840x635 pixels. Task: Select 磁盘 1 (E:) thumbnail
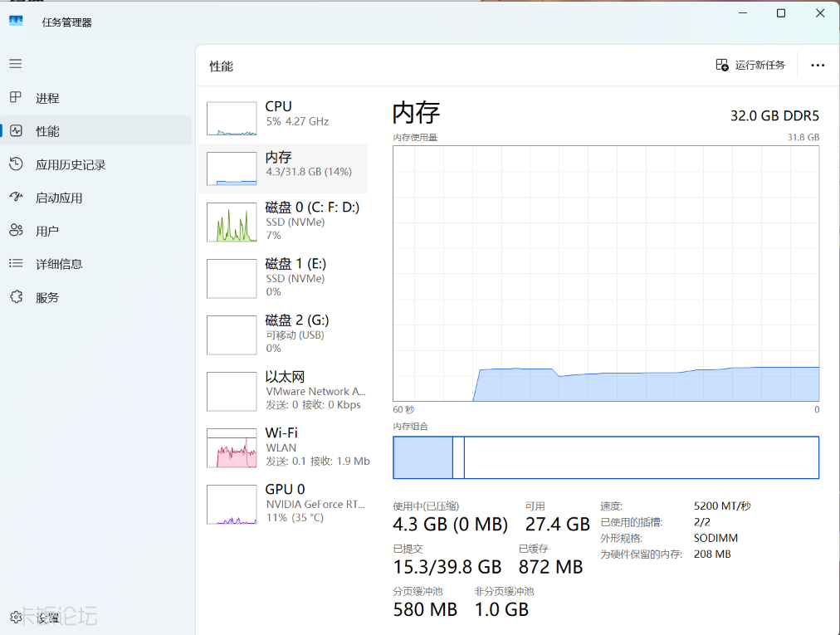[x=232, y=279]
